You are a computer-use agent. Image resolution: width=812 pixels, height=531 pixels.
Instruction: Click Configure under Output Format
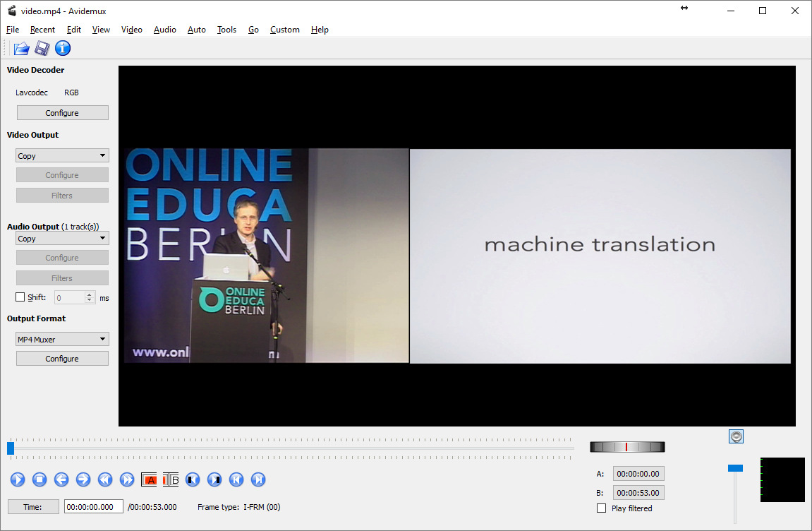(x=62, y=358)
